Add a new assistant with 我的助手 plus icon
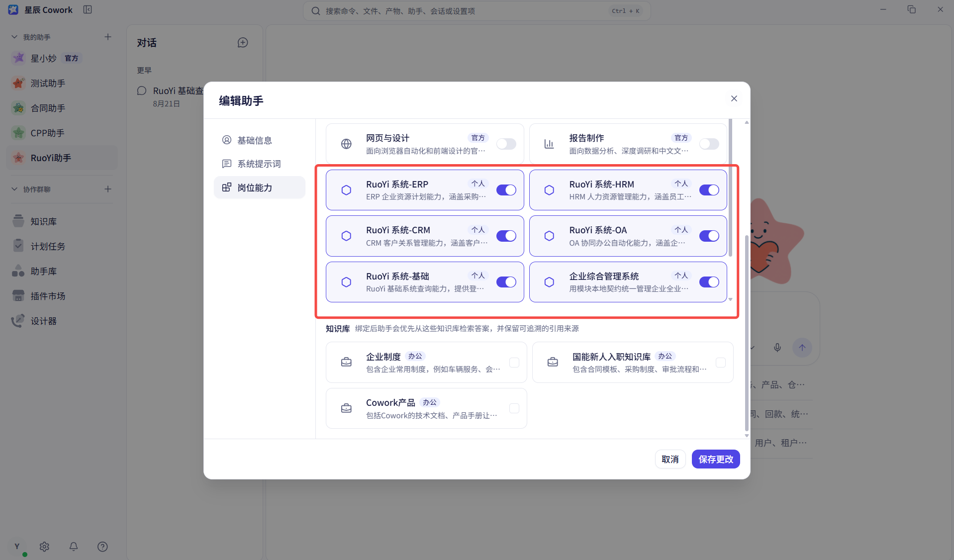Viewport: 954px width, 560px height. click(x=108, y=37)
